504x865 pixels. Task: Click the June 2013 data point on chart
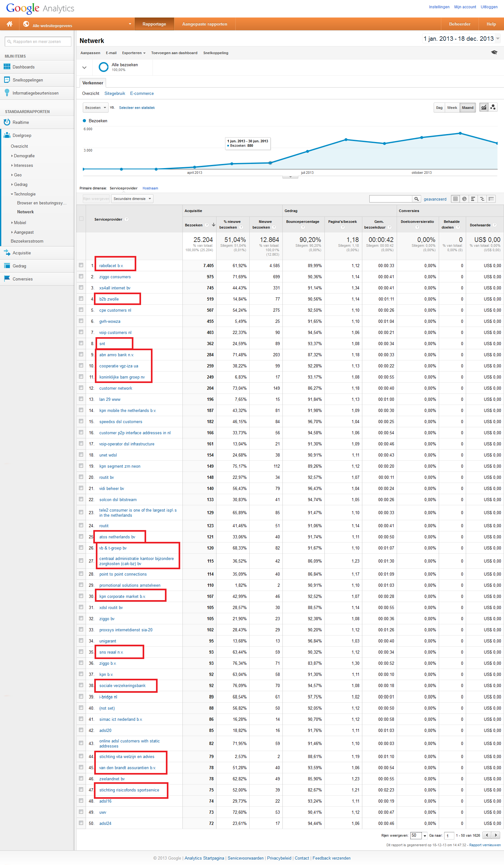click(x=270, y=163)
